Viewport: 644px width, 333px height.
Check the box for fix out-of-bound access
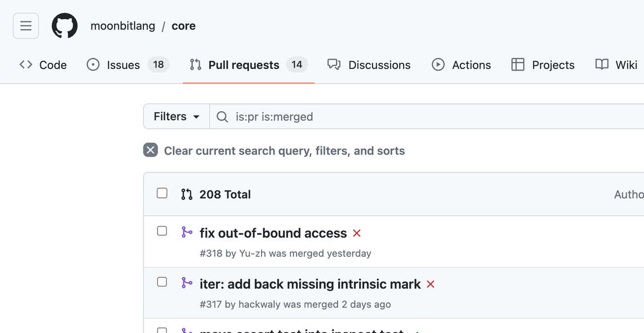tap(162, 231)
